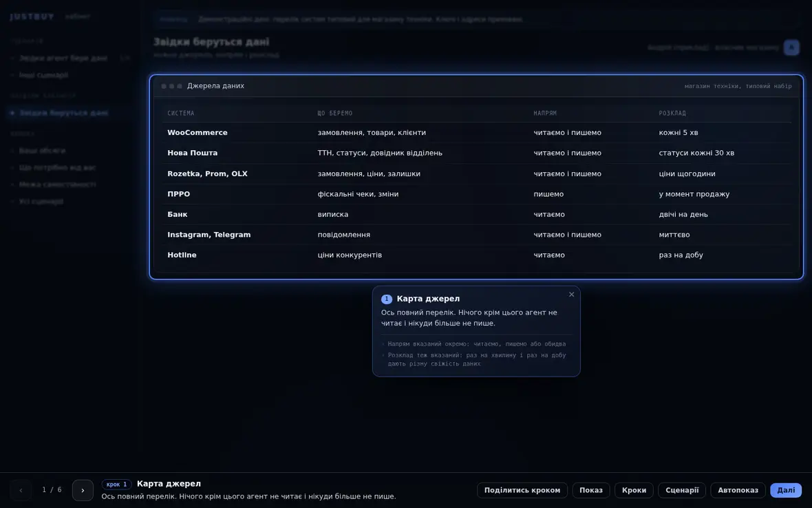Click the ЩО БЕРЕМО column header
This screenshot has height=508, width=812.
[334, 113]
